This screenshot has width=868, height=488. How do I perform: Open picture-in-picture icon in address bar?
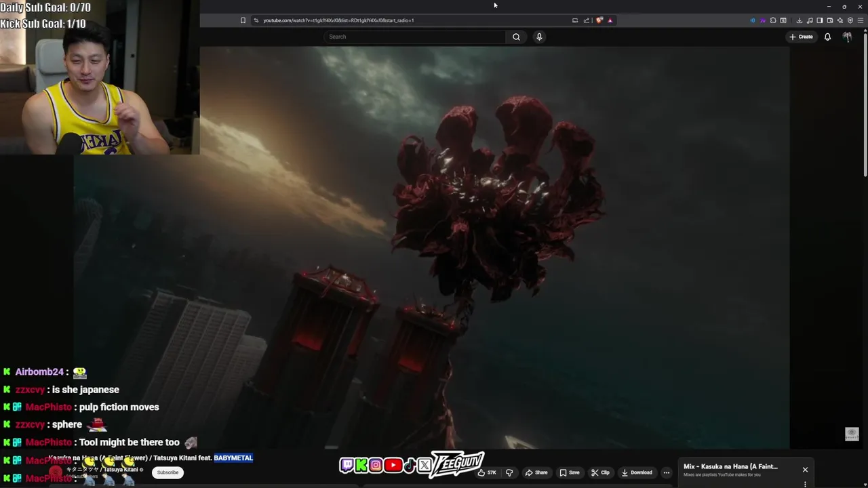(x=575, y=20)
